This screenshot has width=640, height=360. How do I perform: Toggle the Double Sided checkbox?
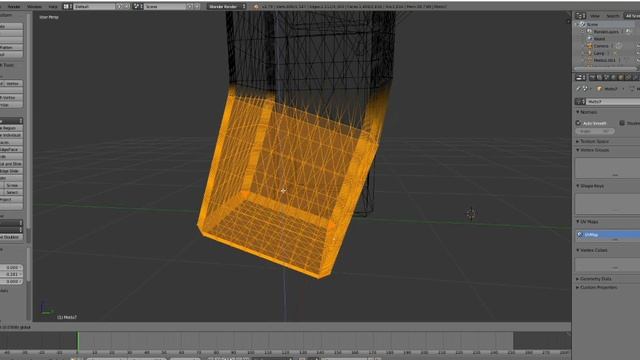point(622,123)
